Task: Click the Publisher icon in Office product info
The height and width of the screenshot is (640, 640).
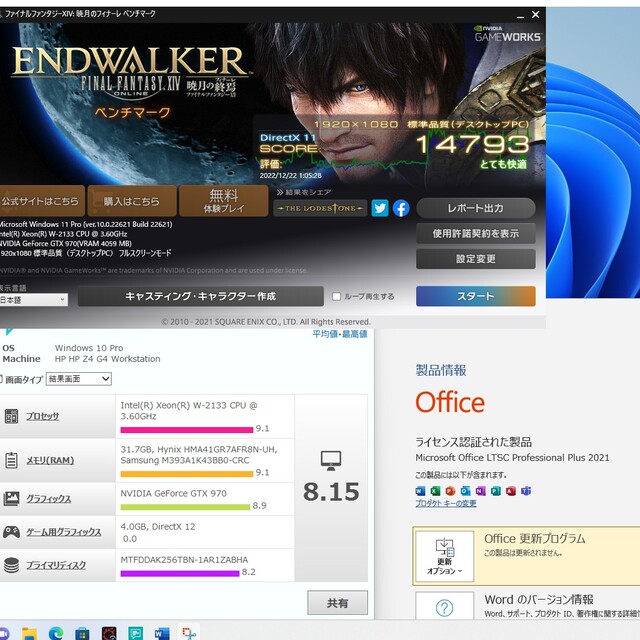Action: pos(496,491)
